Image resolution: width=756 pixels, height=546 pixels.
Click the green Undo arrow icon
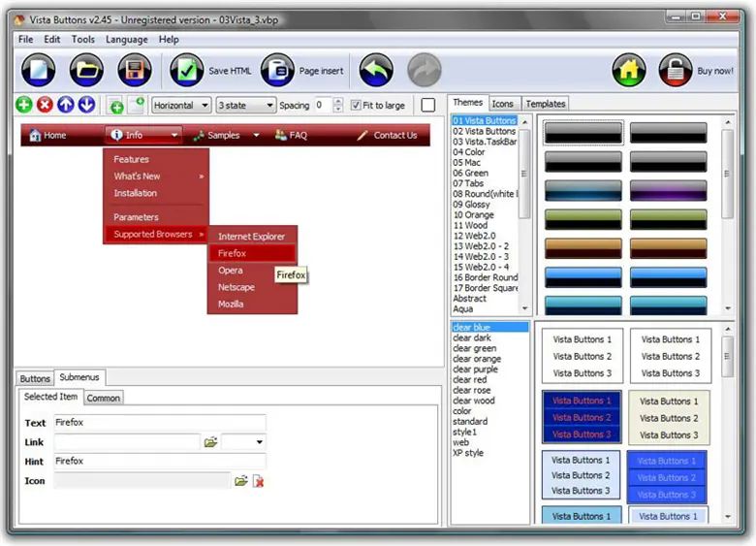[x=376, y=71]
